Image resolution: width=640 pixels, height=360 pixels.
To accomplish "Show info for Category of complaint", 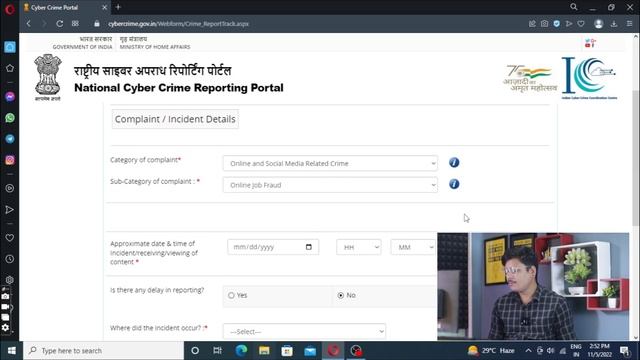I will (x=454, y=162).
